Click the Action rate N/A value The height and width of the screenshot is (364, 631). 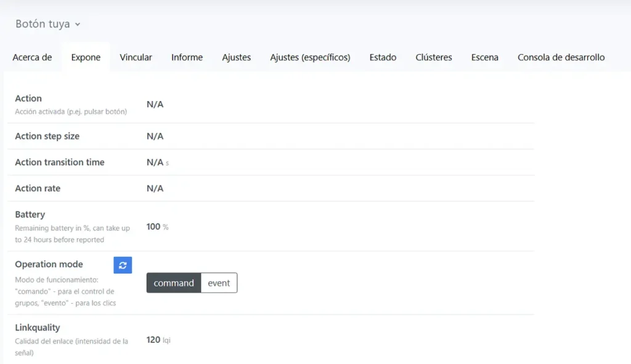pyautogui.click(x=155, y=188)
